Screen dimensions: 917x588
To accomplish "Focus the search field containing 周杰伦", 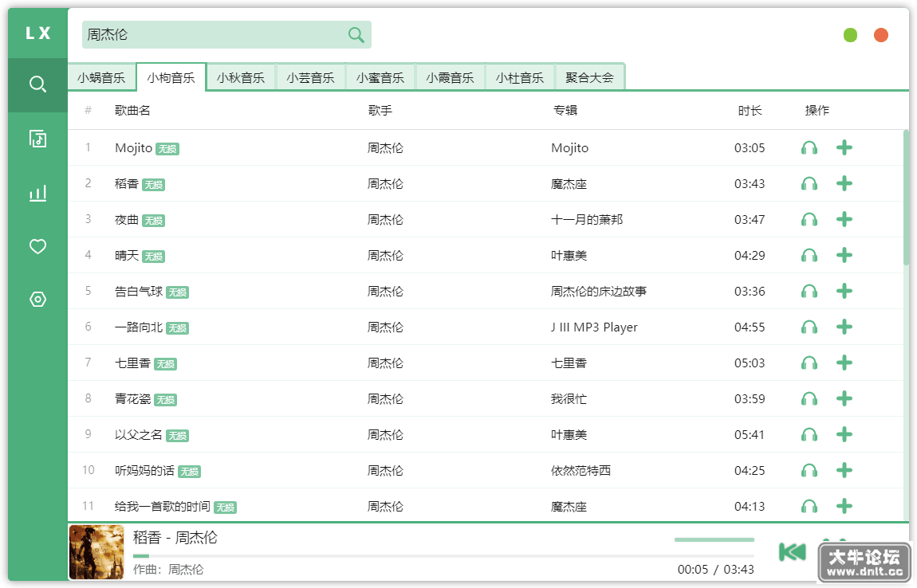I will click(227, 35).
